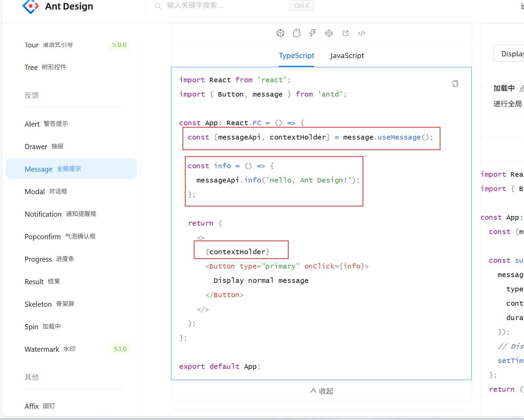Screen dimensions: 524x420
Task: Open demo in Hitu (apple-shaped icon)
Action: click(x=297, y=33)
